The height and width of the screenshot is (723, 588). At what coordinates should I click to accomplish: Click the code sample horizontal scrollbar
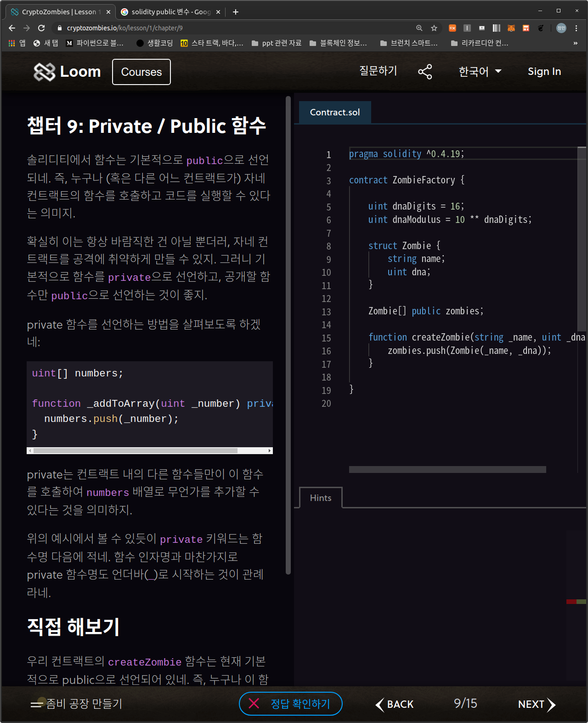pyautogui.click(x=136, y=450)
